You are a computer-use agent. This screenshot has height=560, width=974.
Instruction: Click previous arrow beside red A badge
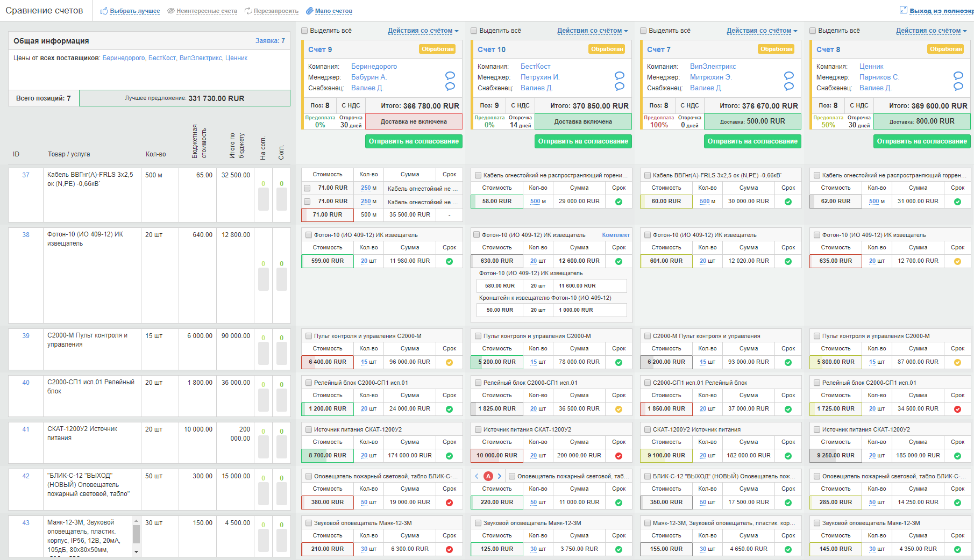pyautogui.click(x=477, y=476)
